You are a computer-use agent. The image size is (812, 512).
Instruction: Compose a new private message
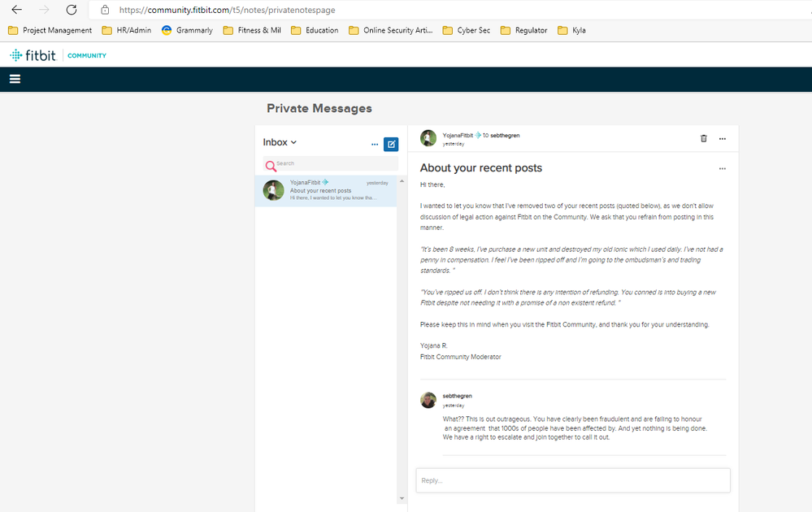click(x=391, y=145)
